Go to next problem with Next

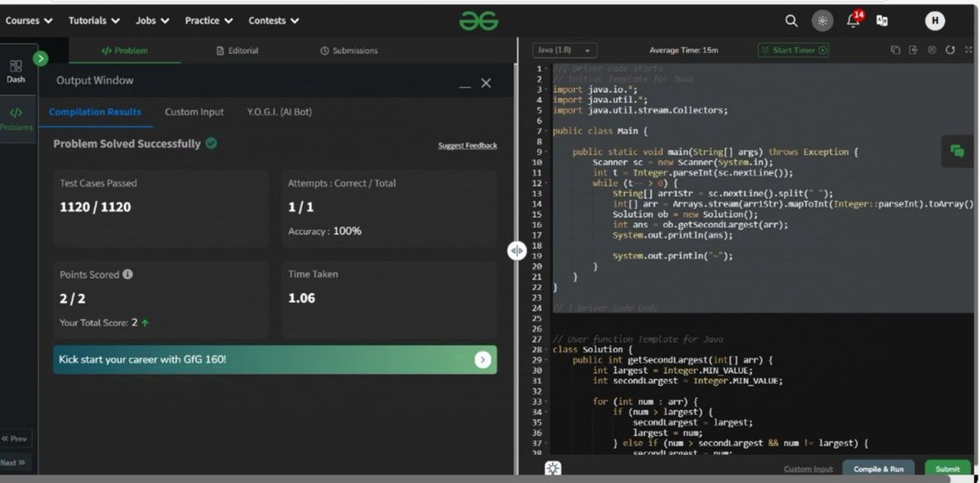tap(13, 463)
